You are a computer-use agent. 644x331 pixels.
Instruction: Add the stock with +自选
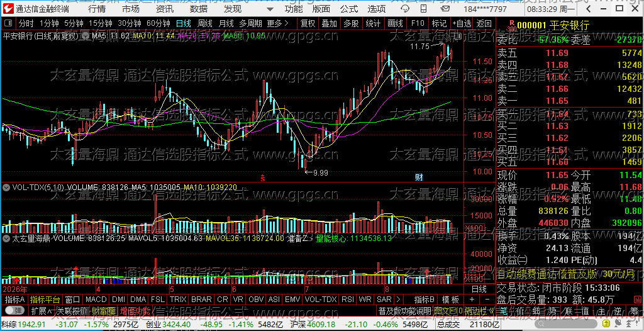462,23
